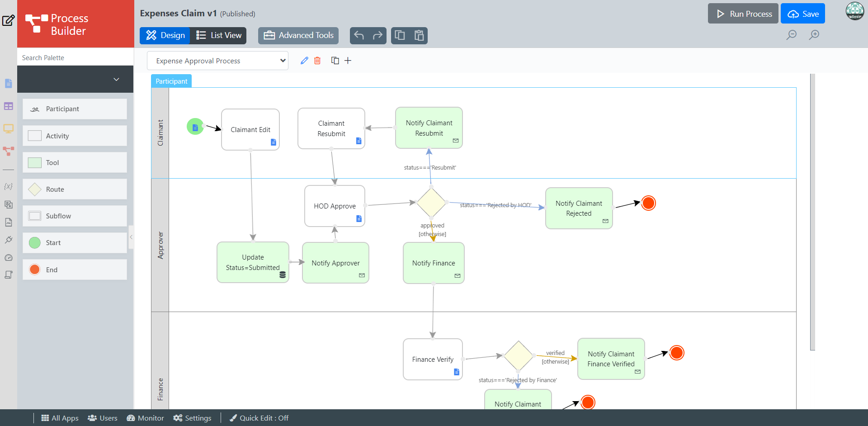Click the paste clipboard icon

[419, 35]
